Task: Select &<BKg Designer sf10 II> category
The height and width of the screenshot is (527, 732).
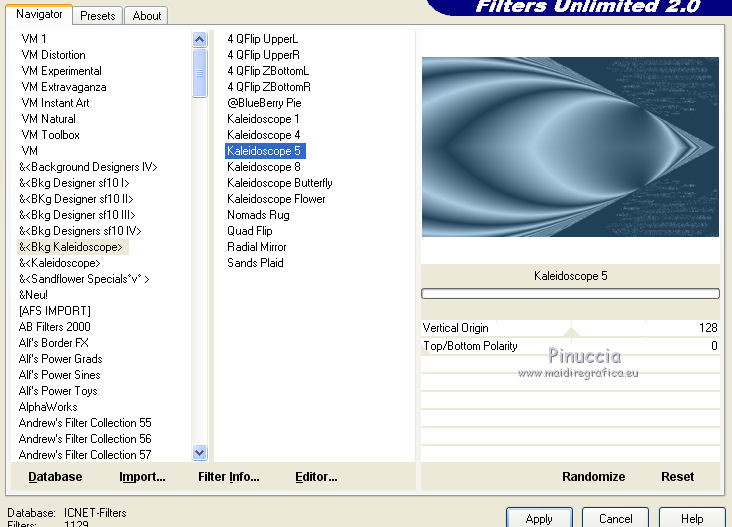Action: tap(76, 199)
